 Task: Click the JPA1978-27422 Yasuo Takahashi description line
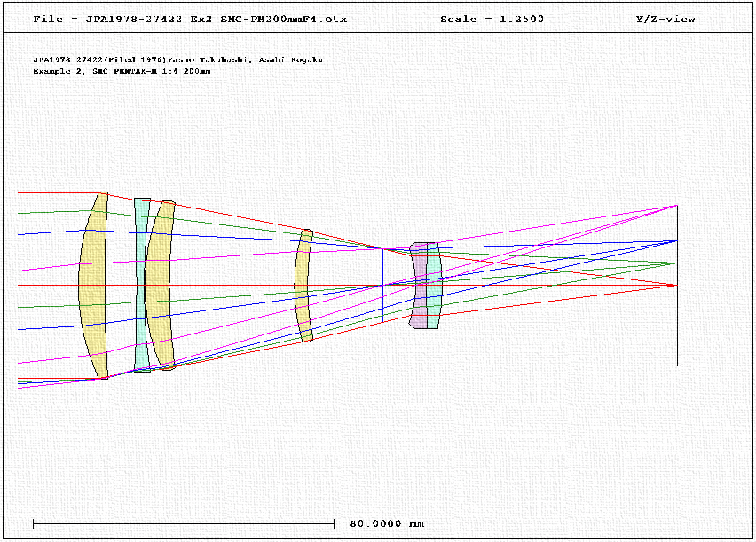178,59
